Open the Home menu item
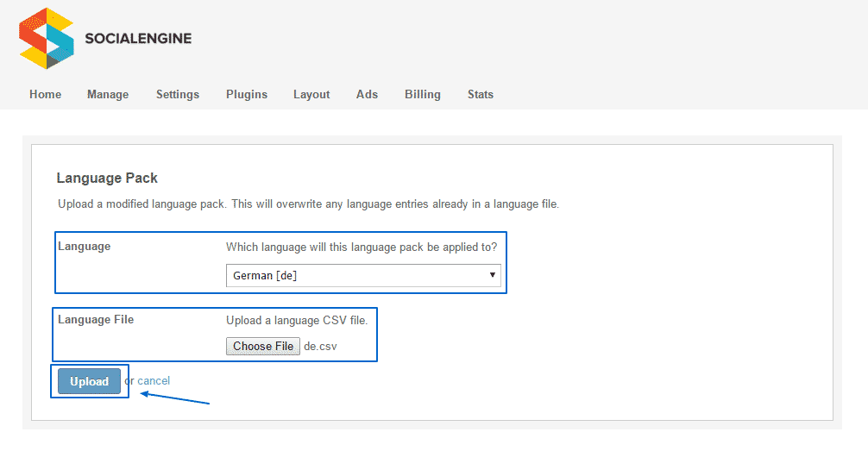 coord(45,95)
